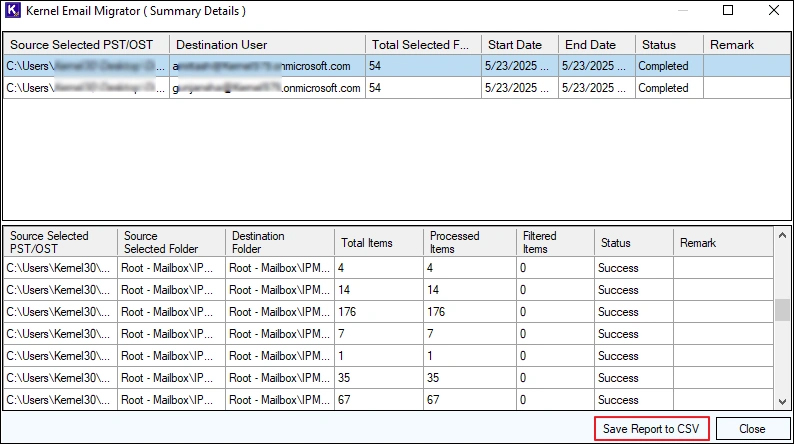794x444 pixels.
Task: Select the highlighted first migration row
Action: [x=397, y=66]
